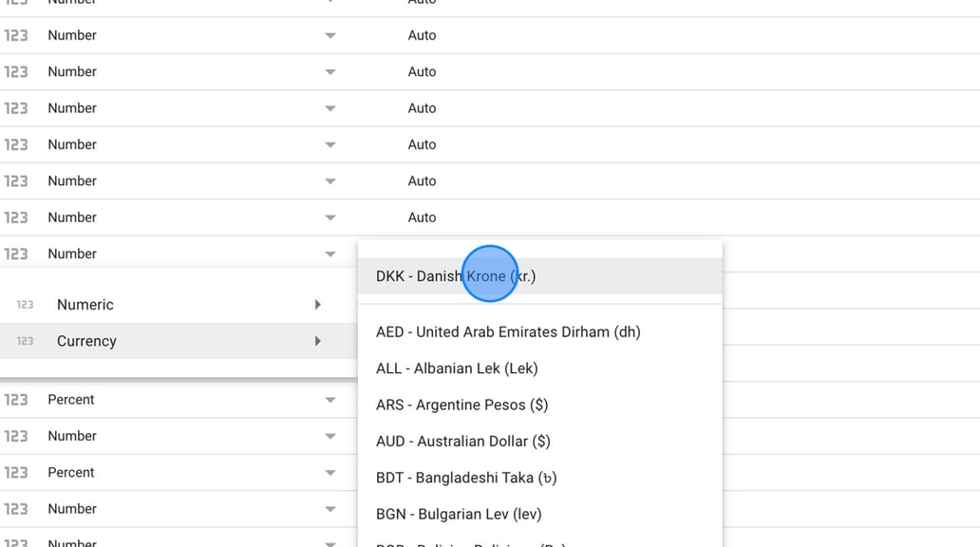This screenshot has height=547, width=980.
Task: Expand the Currency submenu arrow
Action: pos(318,340)
